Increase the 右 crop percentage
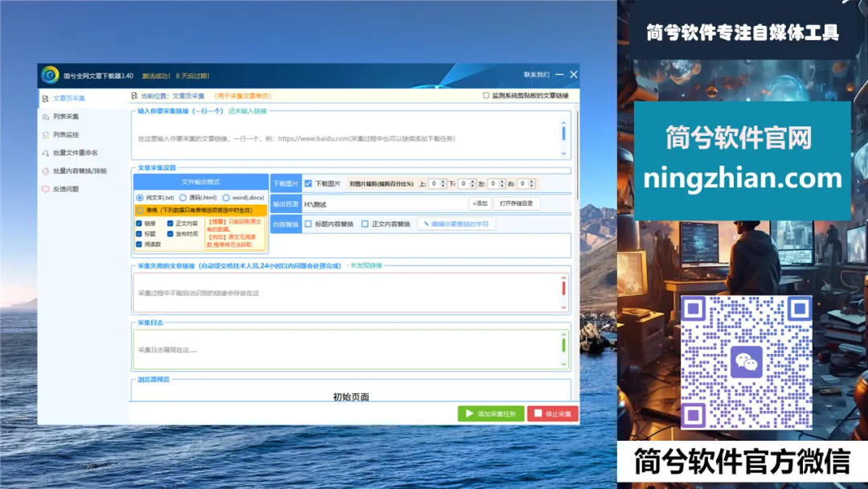Image resolution: width=868 pixels, height=489 pixels. pyautogui.click(x=532, y=181)
